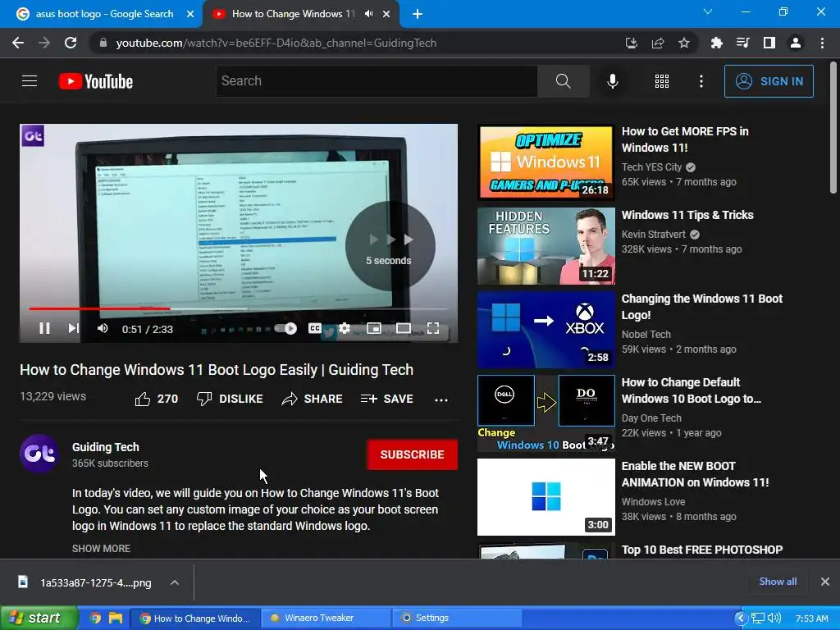
Task: Like the video thumbs up
Action: [157, 399]
